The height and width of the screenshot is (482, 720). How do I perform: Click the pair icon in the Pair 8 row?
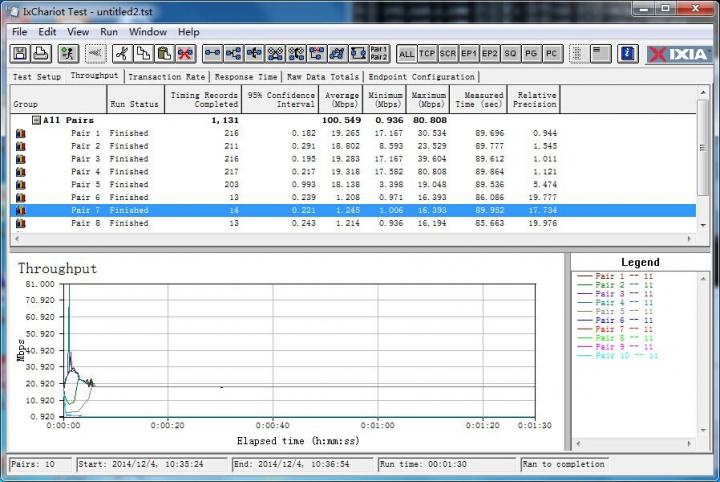pyautogui.click(x=21, y=224)
